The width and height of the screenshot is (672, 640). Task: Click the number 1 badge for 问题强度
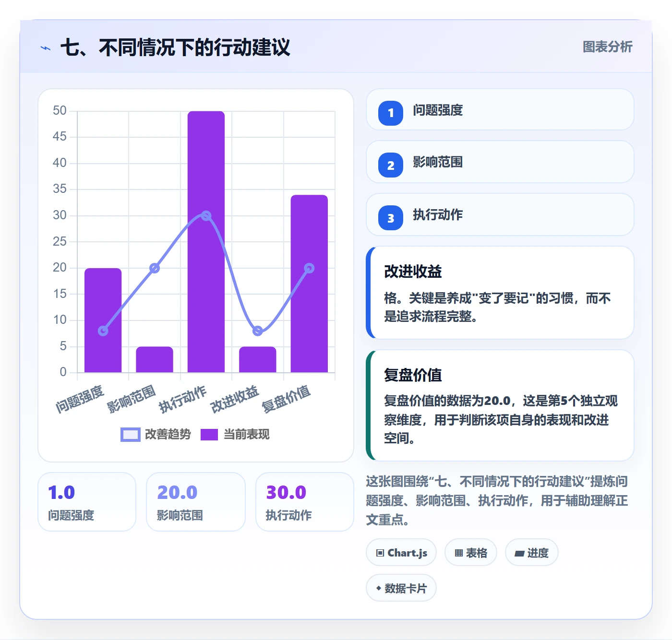coord(391,113)
